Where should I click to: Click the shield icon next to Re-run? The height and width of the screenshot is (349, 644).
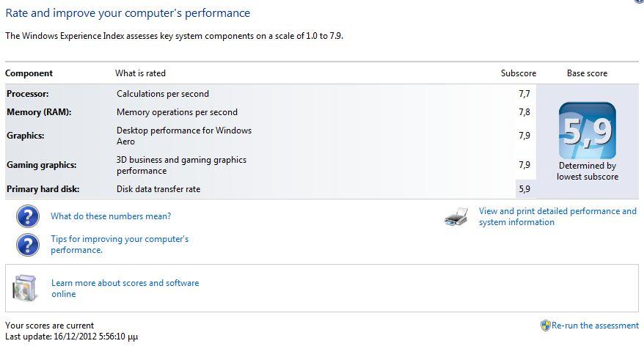click(545, 326)
